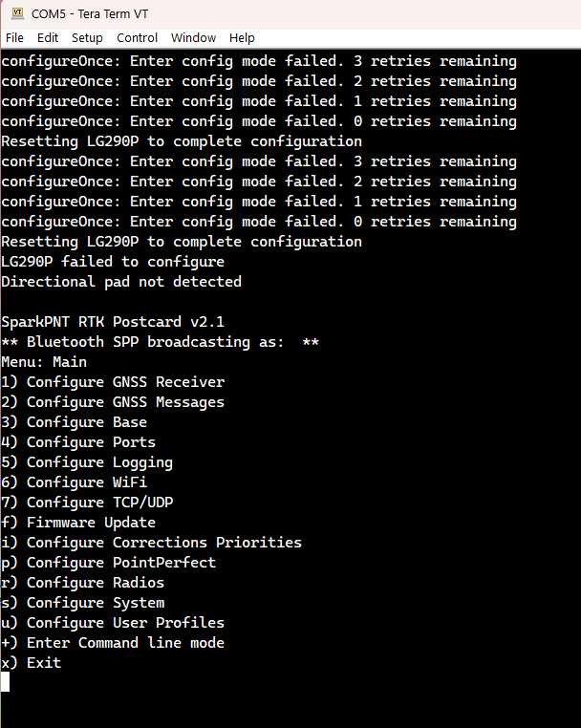Click the 'Configure User Profiles' line
This screenshot has width=581, height=728.
113,623
